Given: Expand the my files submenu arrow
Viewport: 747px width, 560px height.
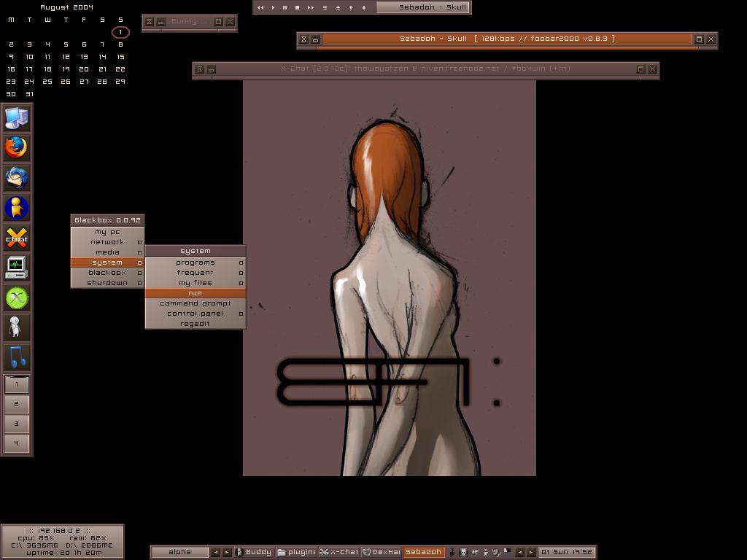Looking at the screenshot, I should (x=241, y=283).
